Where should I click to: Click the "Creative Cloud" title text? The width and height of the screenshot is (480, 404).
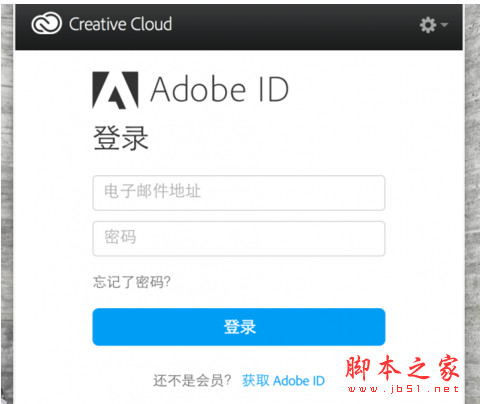tap(120, 24)
